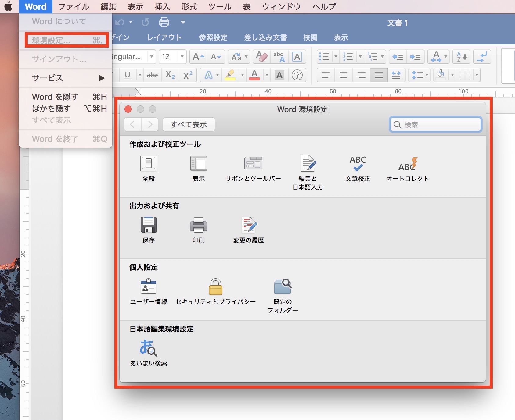Screen dimensions: 515x420
Task: Open the font name dropdown
Action: [152, 57]
